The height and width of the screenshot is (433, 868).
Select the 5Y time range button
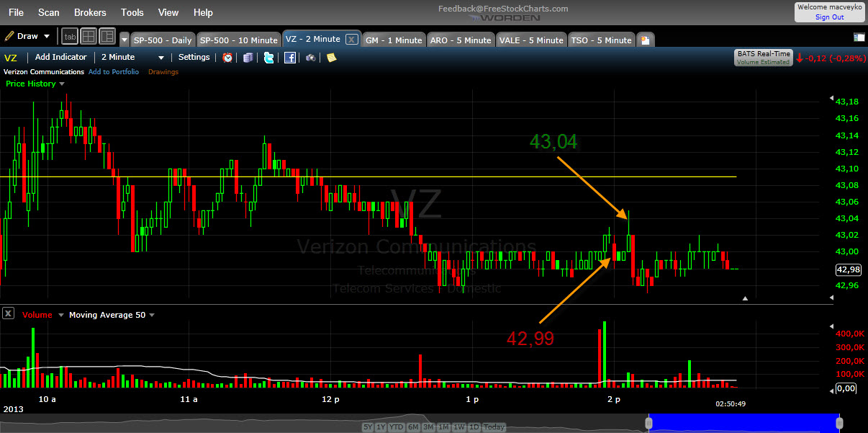368,427
